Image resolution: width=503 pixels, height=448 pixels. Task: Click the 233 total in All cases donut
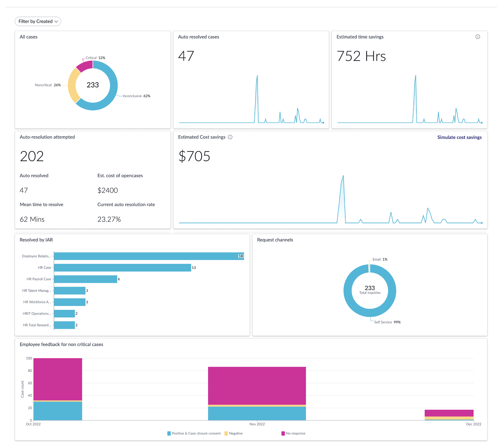93,85
